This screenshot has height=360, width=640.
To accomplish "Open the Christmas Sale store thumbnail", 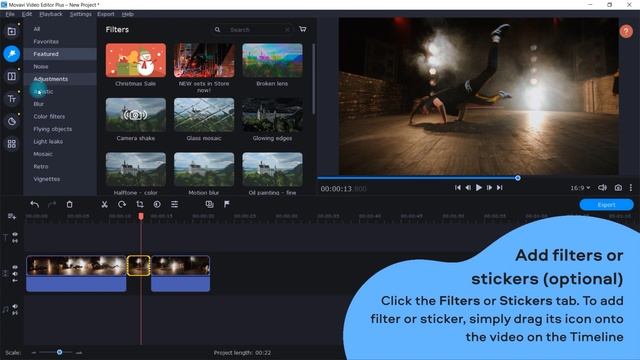I will pyautogui.click(x=136, y=60).
